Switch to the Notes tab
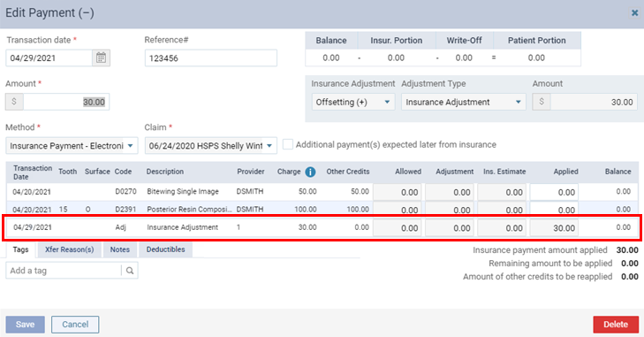Screen dimensions: 644x337 click(120, 249)
